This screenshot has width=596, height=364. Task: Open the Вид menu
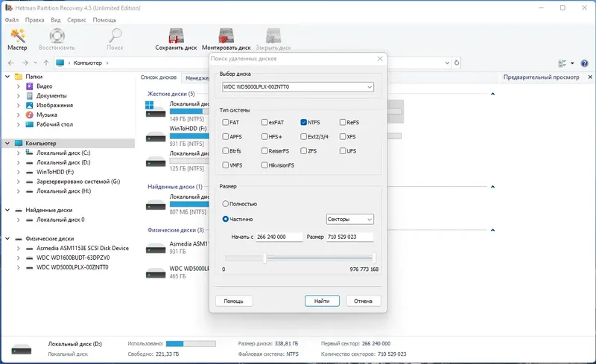pyautogui.click(x=55, y=20)
